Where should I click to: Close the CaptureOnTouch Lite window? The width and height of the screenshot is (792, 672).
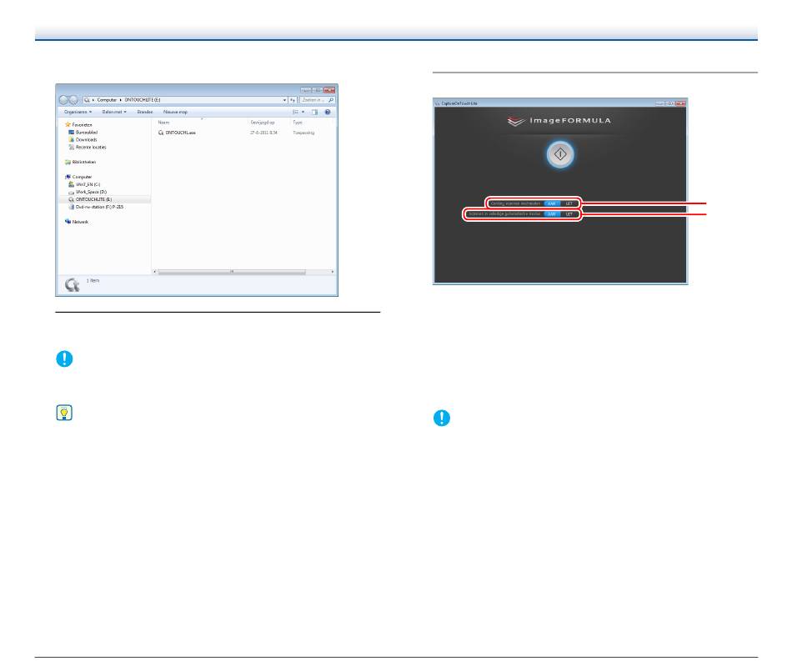(x=680, y=103)
